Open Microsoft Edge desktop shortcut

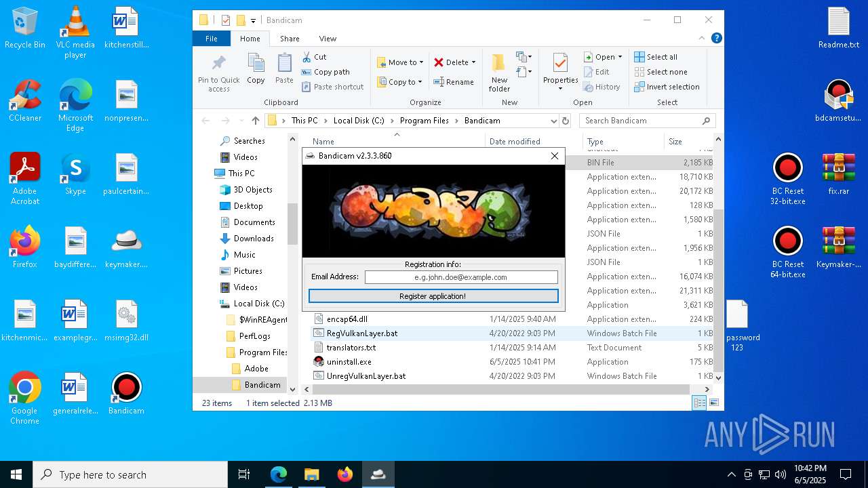(x=75, y=106)
